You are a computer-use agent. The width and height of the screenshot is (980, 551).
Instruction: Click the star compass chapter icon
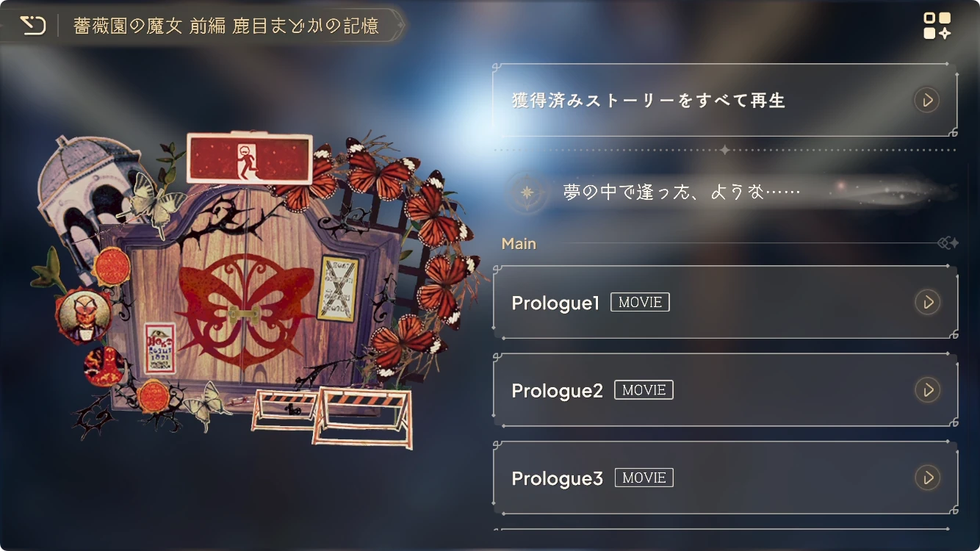point(527,192)
